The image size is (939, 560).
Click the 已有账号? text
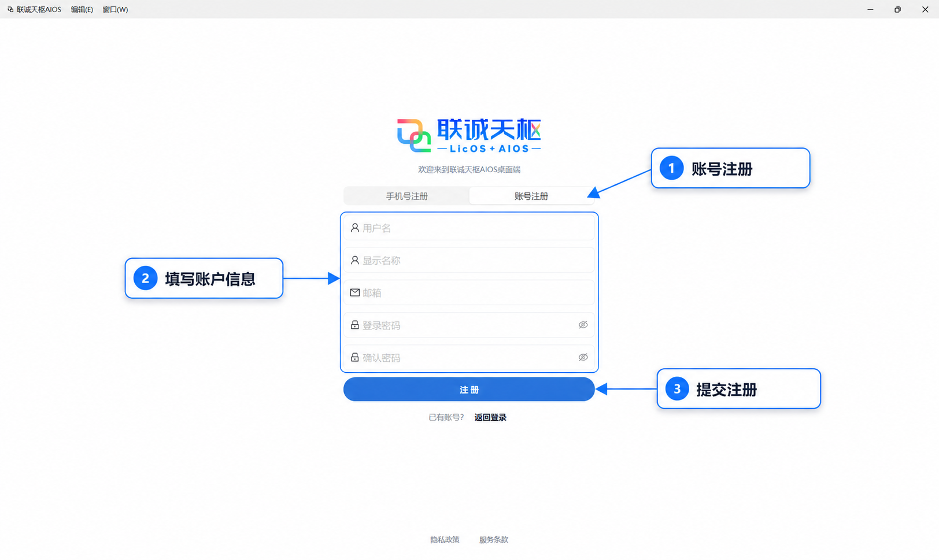(446, 417)
